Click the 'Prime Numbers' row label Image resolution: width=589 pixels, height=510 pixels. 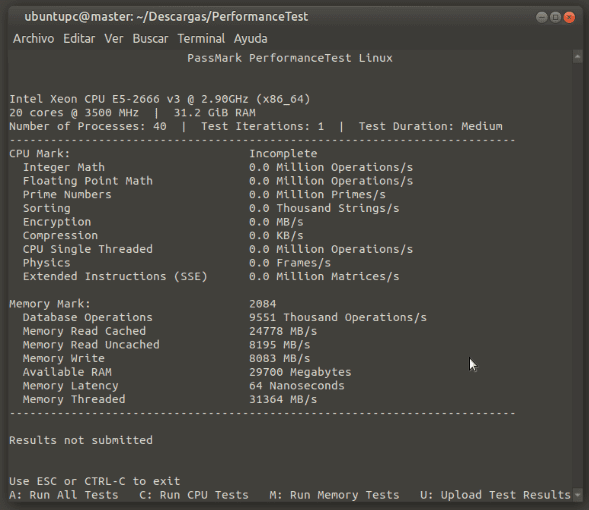67,195
